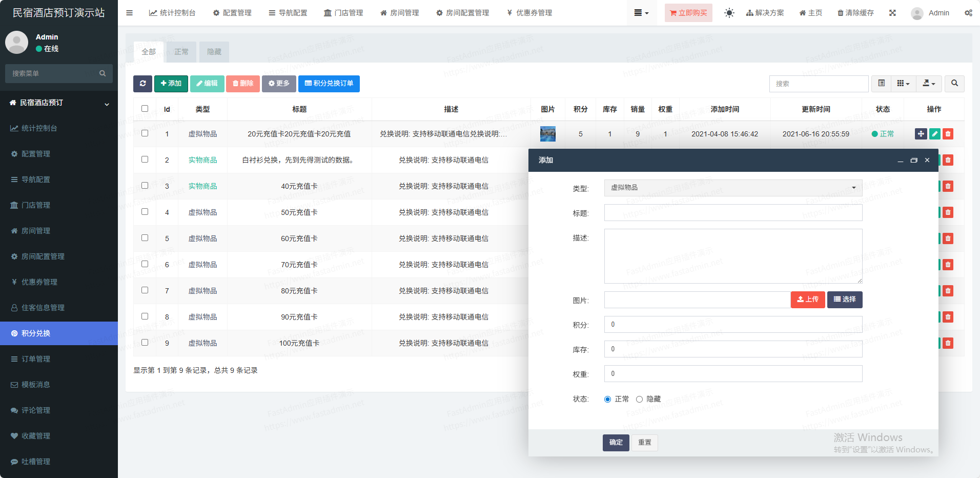
Task: Enter fullscreen mode via expand icon
Action: tap(892, 13)
